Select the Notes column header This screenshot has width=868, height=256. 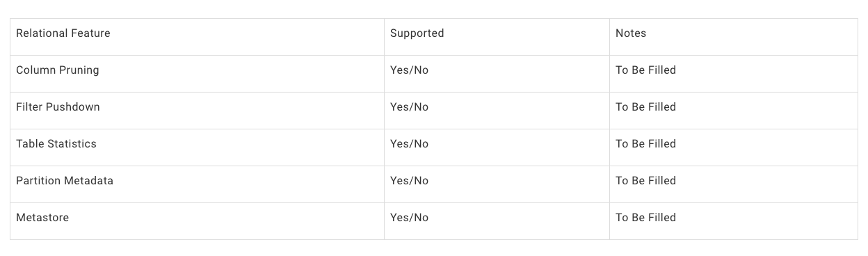(x=734, y=37)
